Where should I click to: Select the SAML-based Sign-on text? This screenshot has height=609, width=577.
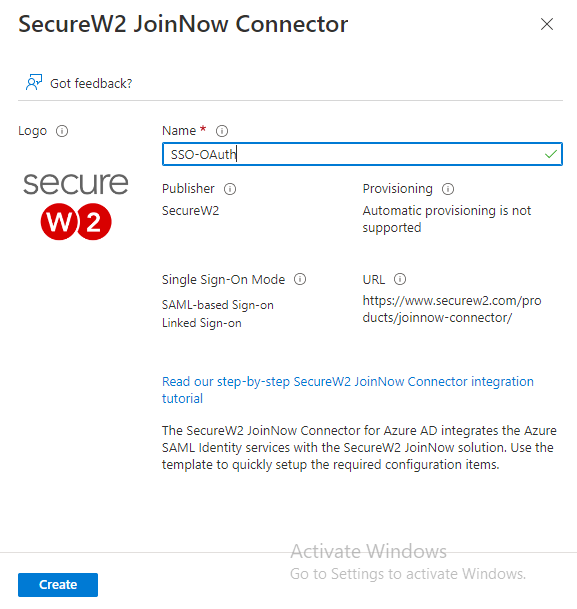218,305
